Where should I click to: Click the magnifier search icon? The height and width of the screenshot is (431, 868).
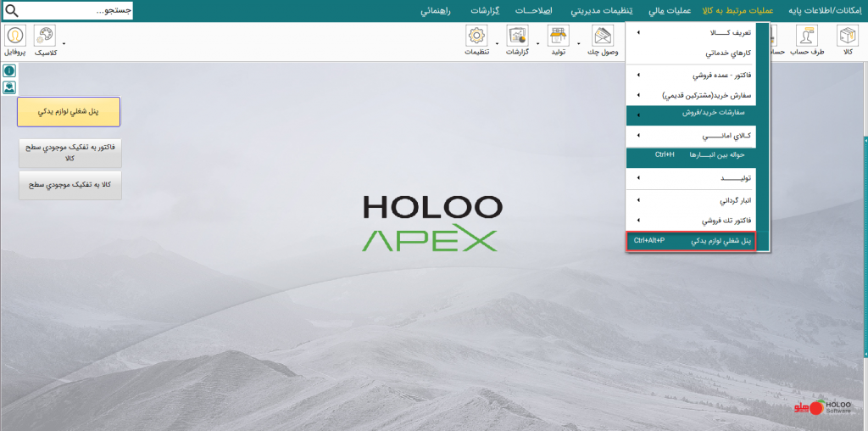click(x=12, y=11)
